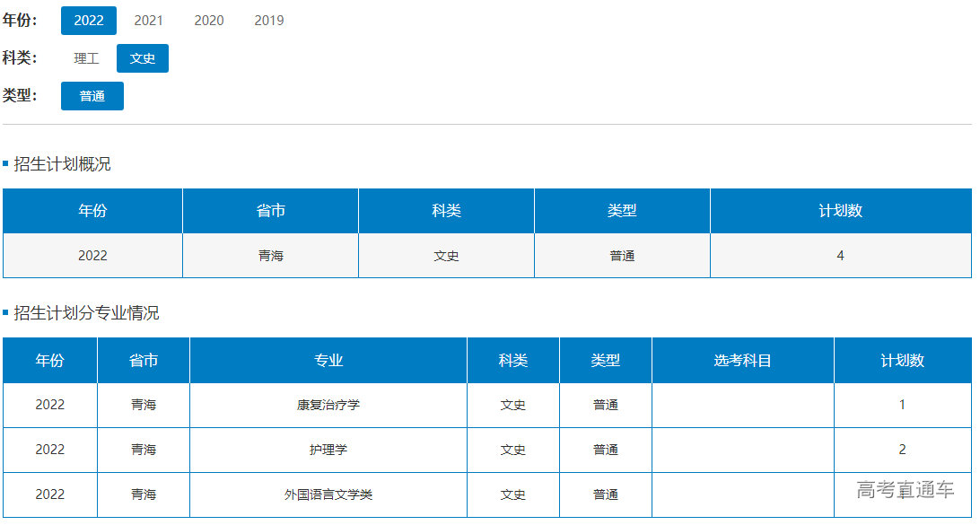Select year 2019 filter
This screenshot has height=525, width=980.
269,21
